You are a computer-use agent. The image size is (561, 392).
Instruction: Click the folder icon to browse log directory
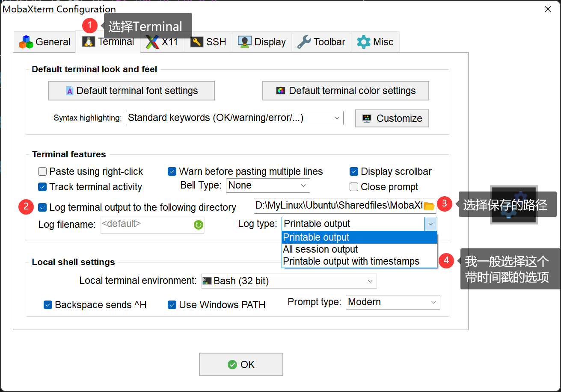(428, 206)
